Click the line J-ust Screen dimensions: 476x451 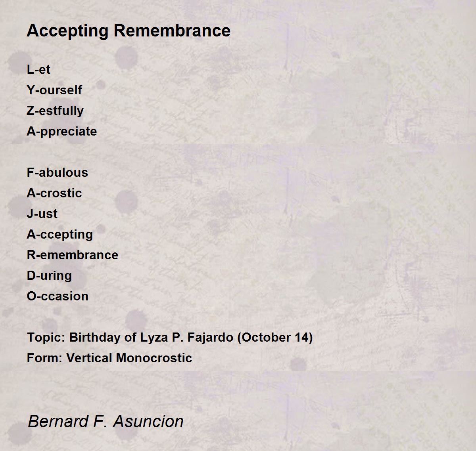coord(42,214)
